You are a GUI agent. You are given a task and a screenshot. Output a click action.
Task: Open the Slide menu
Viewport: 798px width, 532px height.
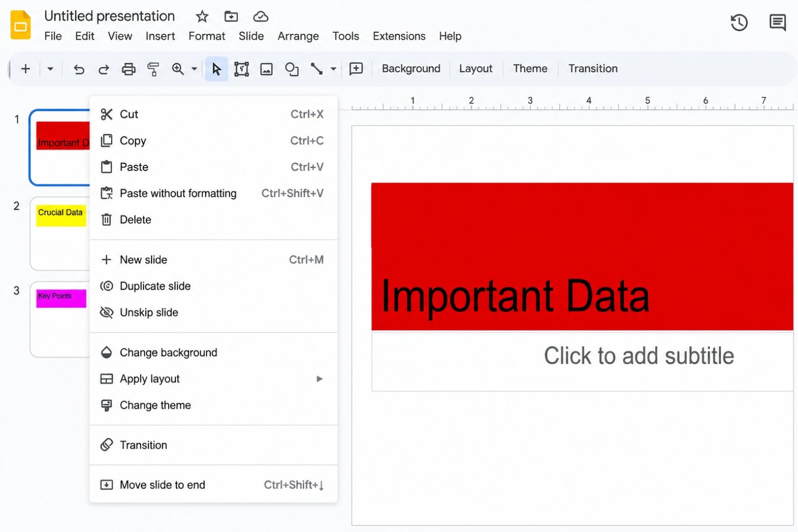251,36
